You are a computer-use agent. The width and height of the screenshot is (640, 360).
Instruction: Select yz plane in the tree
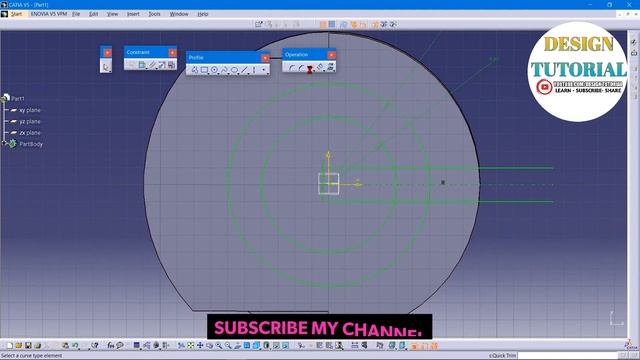(x=30, y=122)
